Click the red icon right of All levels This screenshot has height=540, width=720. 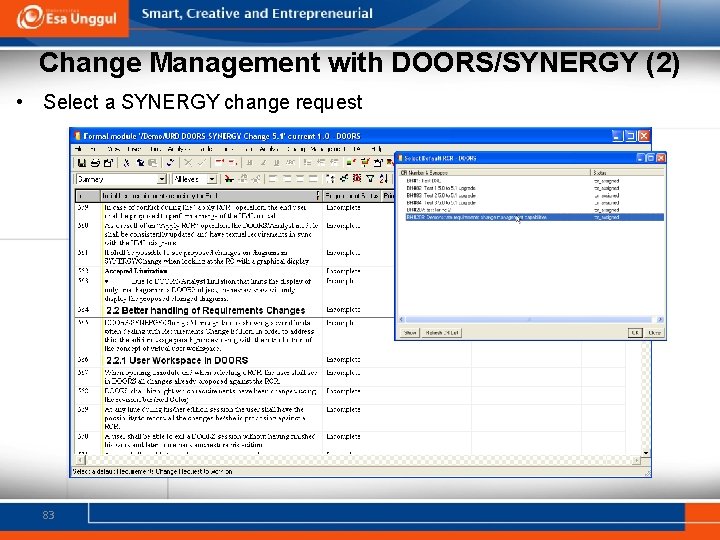click(229, 179)
